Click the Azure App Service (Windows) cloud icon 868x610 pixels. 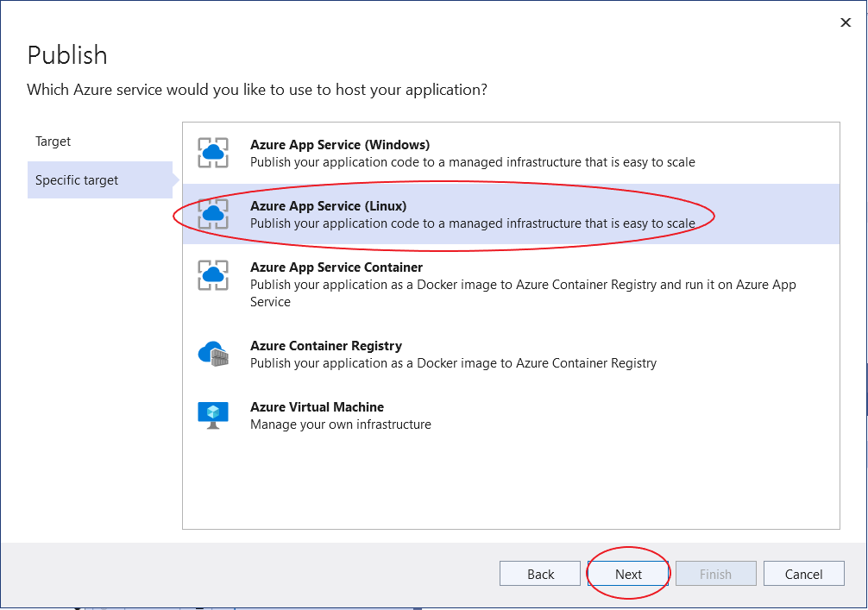click(x=213, y=153)
